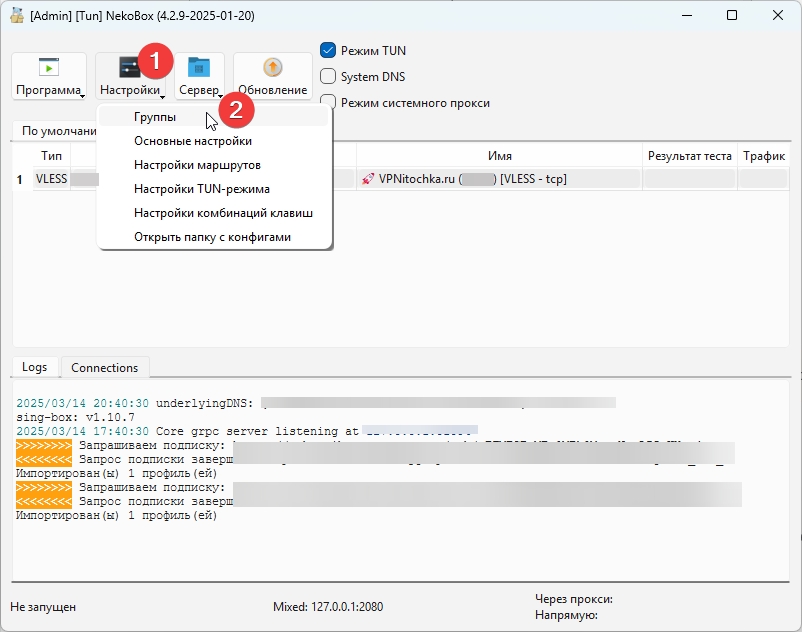Click the NekoBox app icon in title bar
The width and height of the screenshot is (802, 632).
[x=16, y=16]
